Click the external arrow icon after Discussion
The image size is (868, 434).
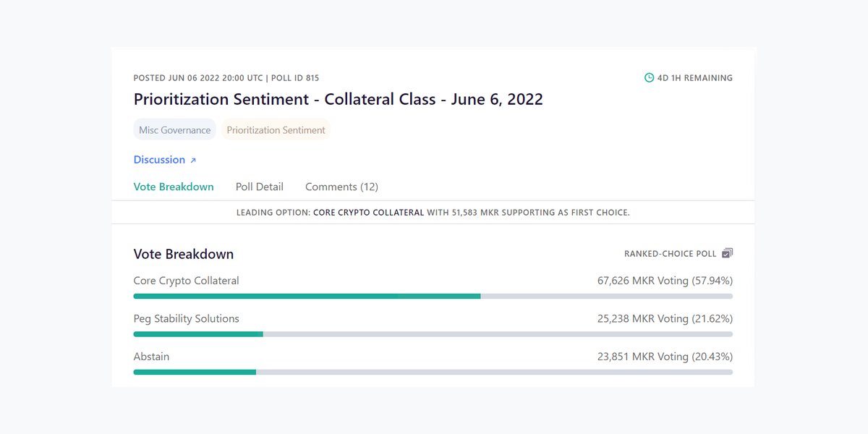(x=193, y=160)
